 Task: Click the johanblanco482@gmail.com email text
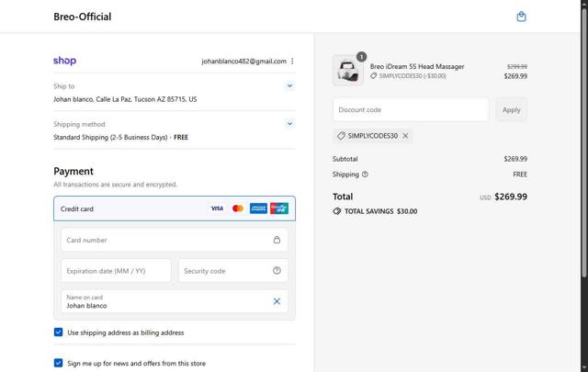pyautogui.click(x=243, y=62)
